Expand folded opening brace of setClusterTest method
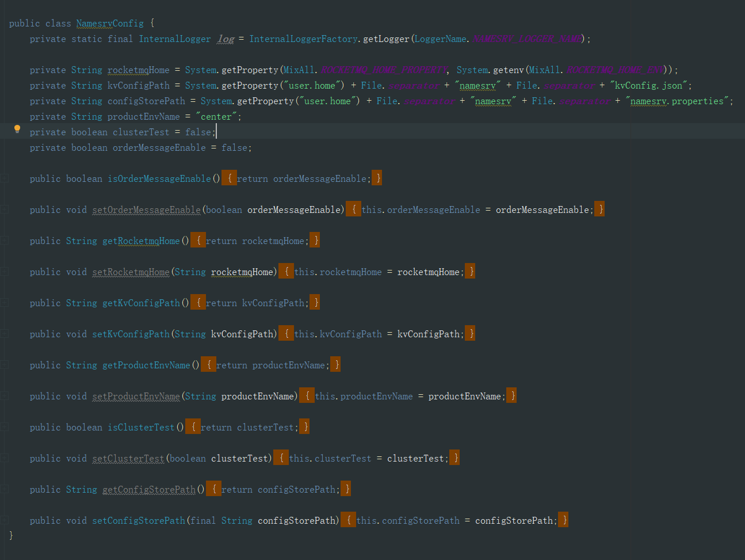745x560 pixels. (x=281, y=458)
